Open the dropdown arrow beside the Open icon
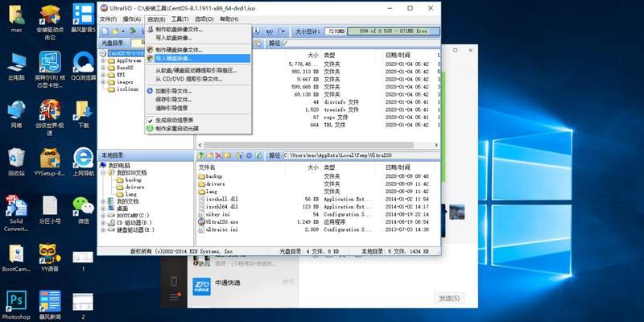The height and width of the screenshot is (322, 644). click(123, 31)
